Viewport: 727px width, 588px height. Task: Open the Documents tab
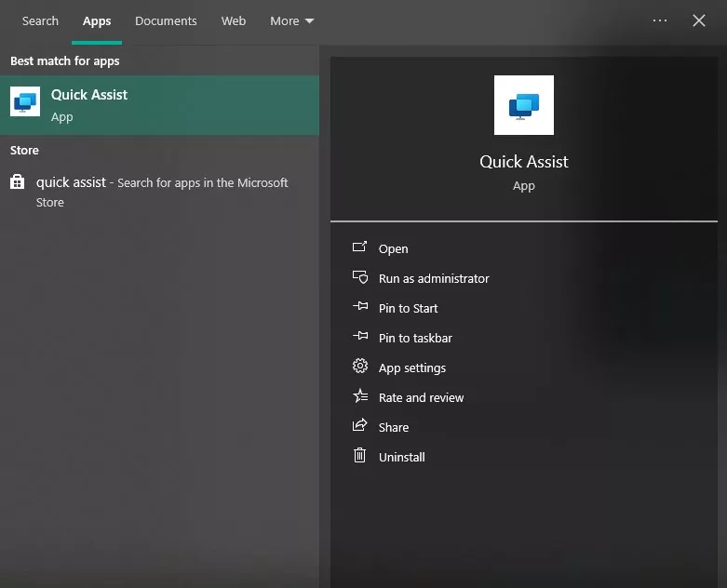(x=166, y=20)
